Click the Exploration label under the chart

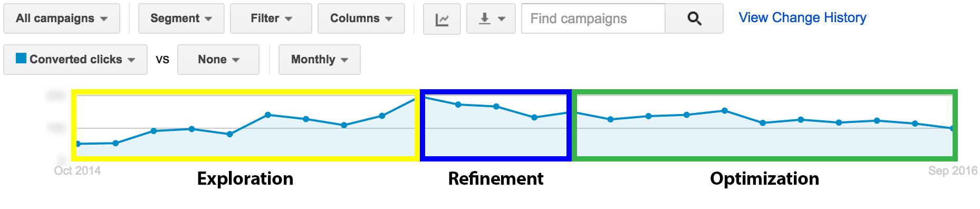245,178
